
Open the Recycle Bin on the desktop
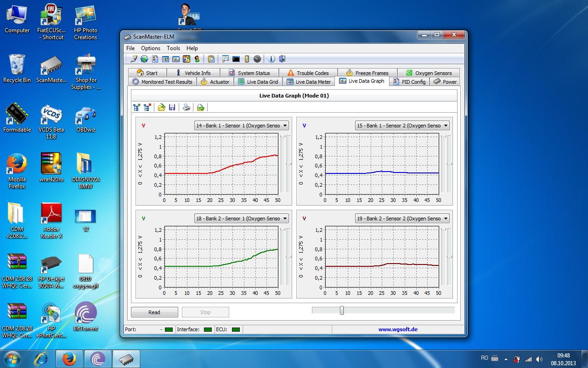[17, 69]
